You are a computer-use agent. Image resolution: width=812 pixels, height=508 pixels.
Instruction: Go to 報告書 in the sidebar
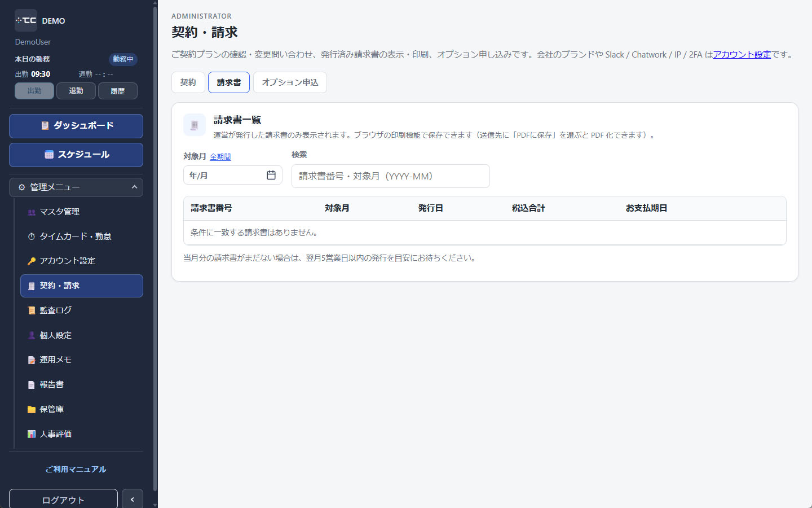pos(82,384)
